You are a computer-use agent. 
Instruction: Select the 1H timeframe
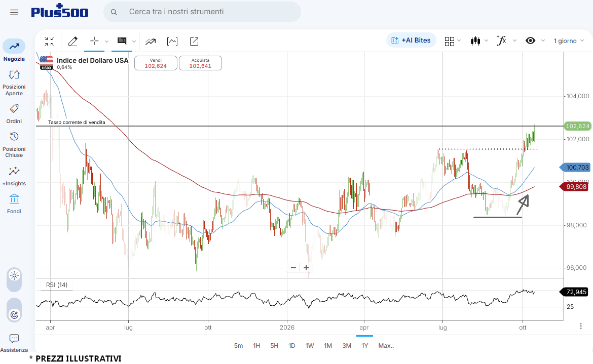pyautogui.click(x=256, y=345)
